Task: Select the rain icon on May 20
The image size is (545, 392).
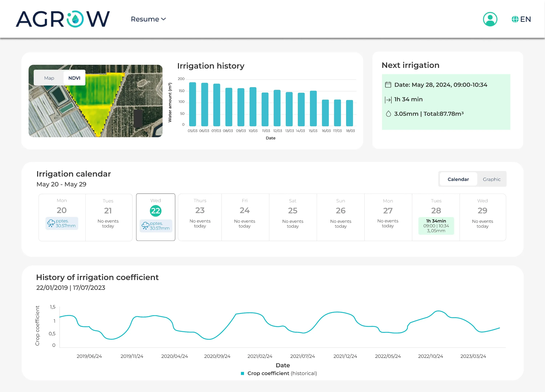Action: point(51,223)
